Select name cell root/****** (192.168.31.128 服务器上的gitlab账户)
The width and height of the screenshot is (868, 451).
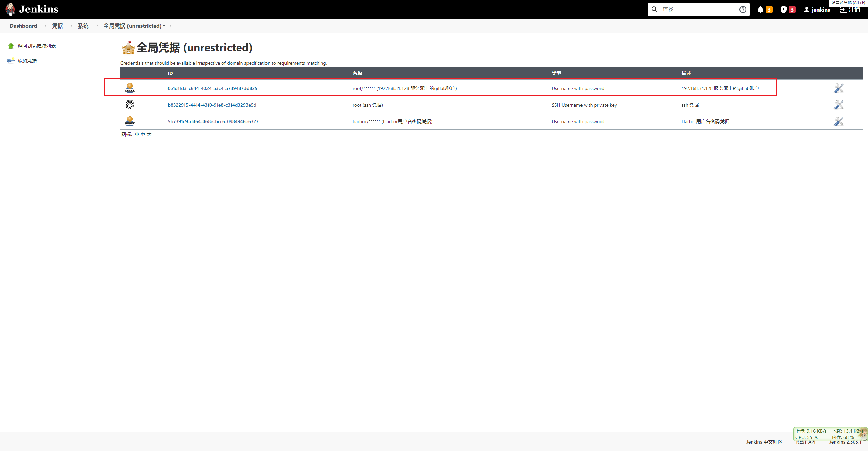tap(405, 88)
